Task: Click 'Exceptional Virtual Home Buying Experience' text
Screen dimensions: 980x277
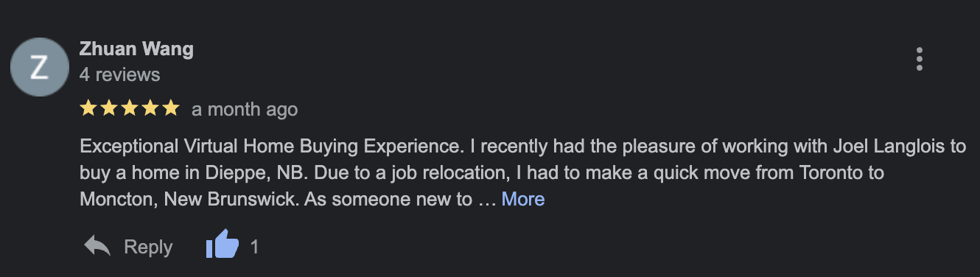Action: 271,147
